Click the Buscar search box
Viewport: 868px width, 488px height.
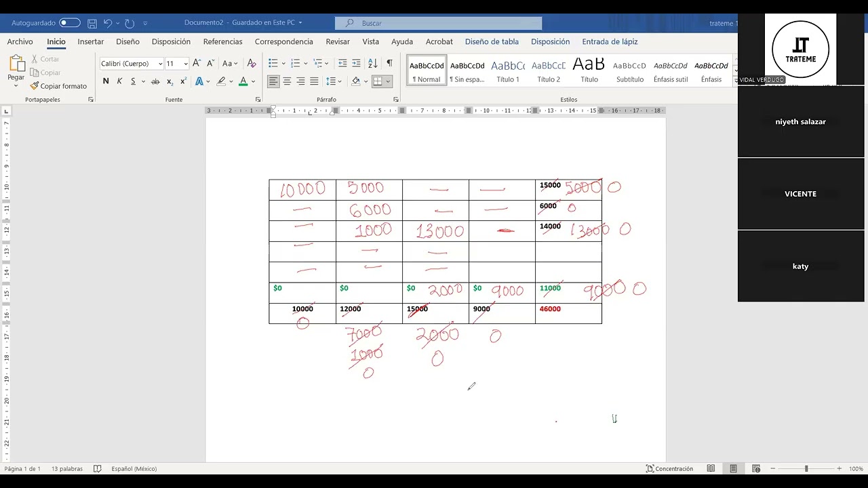point(438,23)
